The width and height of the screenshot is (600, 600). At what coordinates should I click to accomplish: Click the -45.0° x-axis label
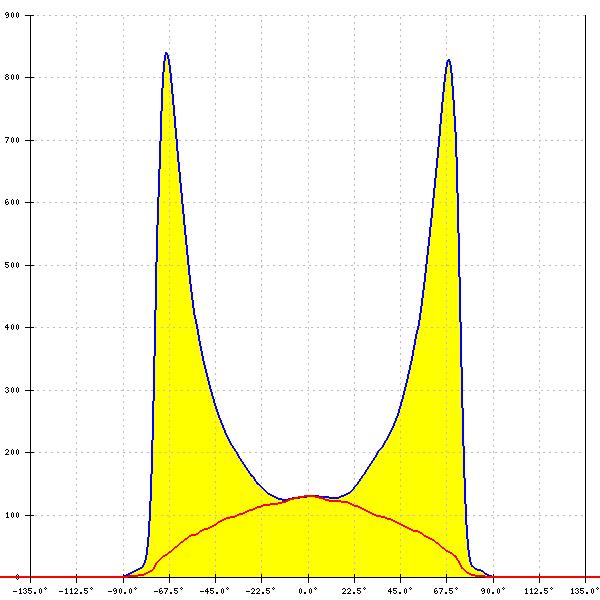tap(215, 591)
